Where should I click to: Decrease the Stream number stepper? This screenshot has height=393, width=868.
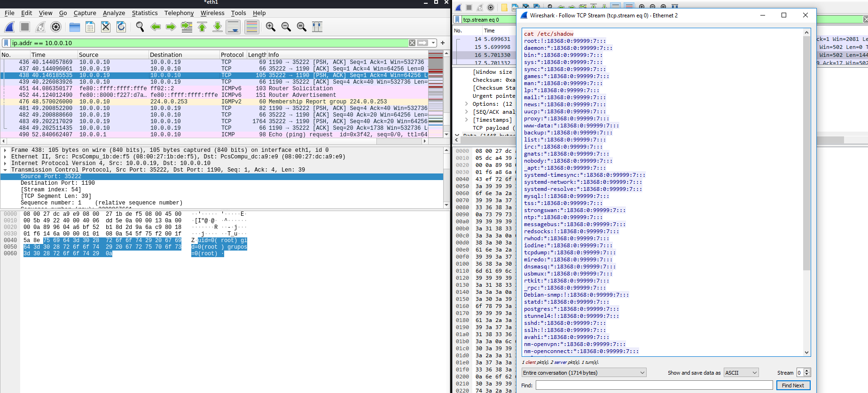click(807, 375)
